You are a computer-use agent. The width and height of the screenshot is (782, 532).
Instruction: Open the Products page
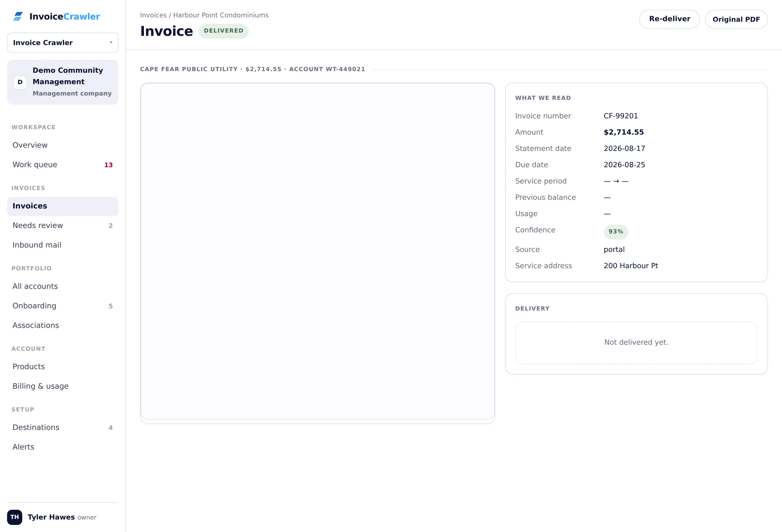62,367
